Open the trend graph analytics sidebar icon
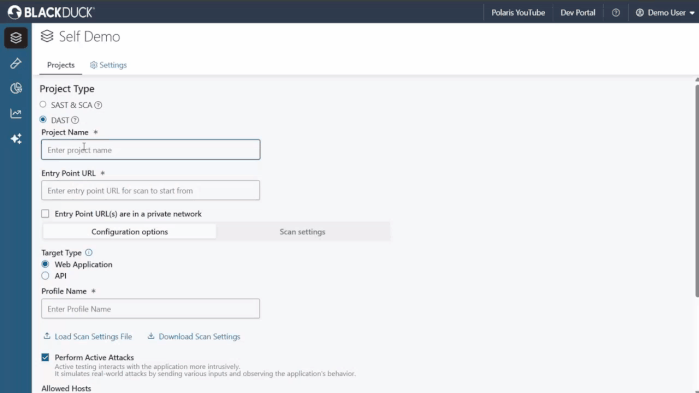The image size is (699, 393). [x=16, y=114]
